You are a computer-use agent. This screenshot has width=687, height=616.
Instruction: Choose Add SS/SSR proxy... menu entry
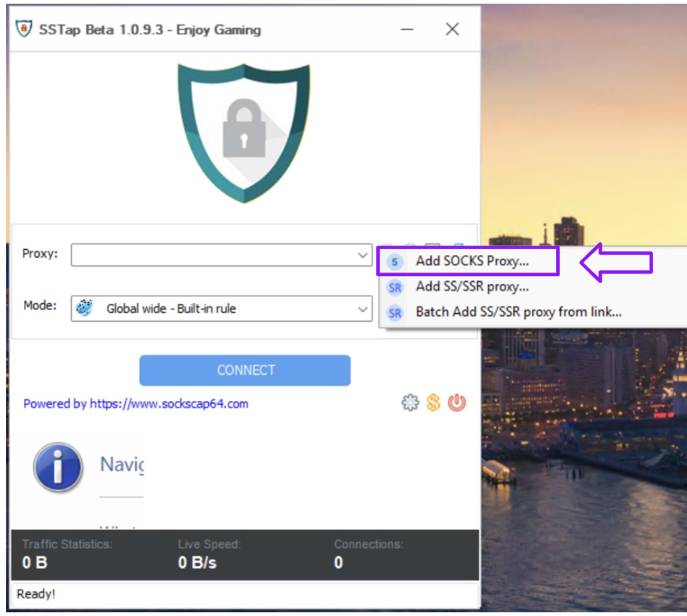click(472, 287)
